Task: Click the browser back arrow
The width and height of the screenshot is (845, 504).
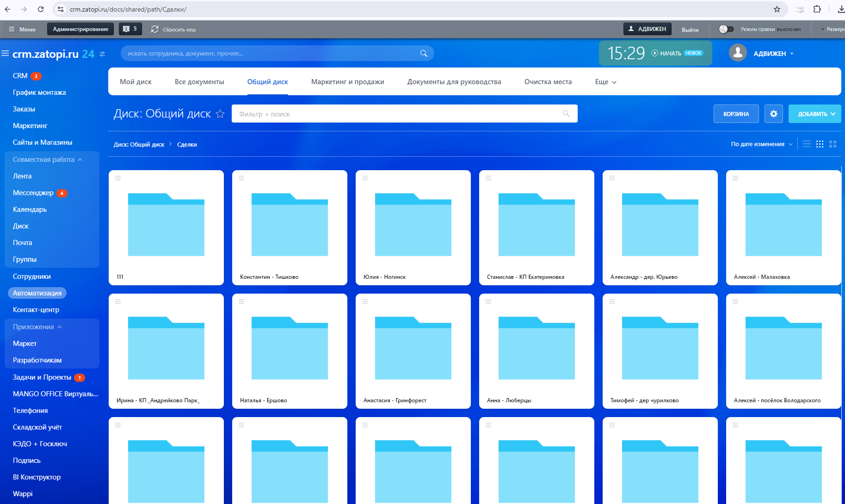Action: 7,9
